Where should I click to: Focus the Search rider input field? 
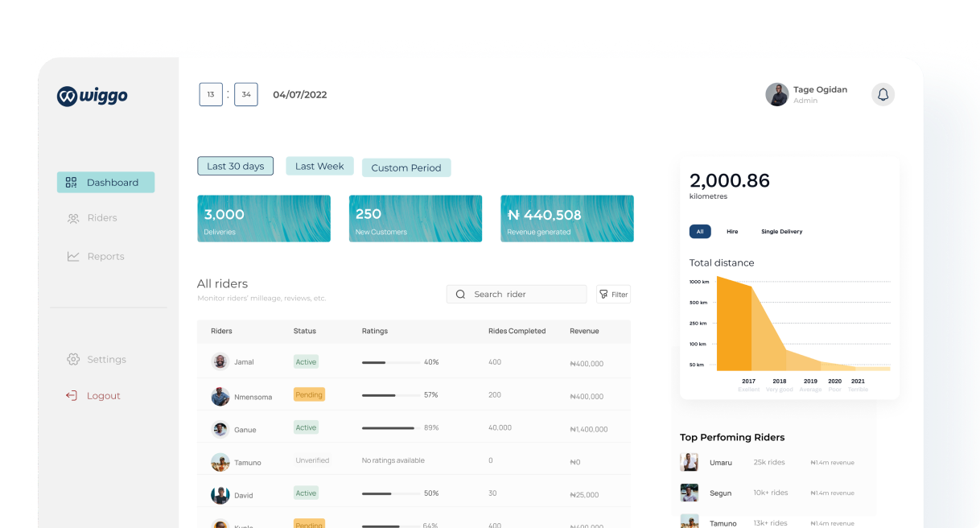coord(523,295)
